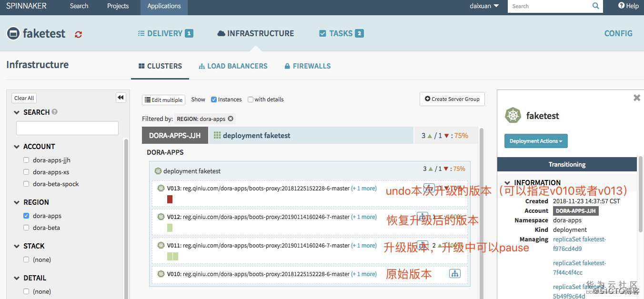Open replicaSet faketest-7f44c4f4cc link
Screen dimensions: 644x299
(579, 268)
